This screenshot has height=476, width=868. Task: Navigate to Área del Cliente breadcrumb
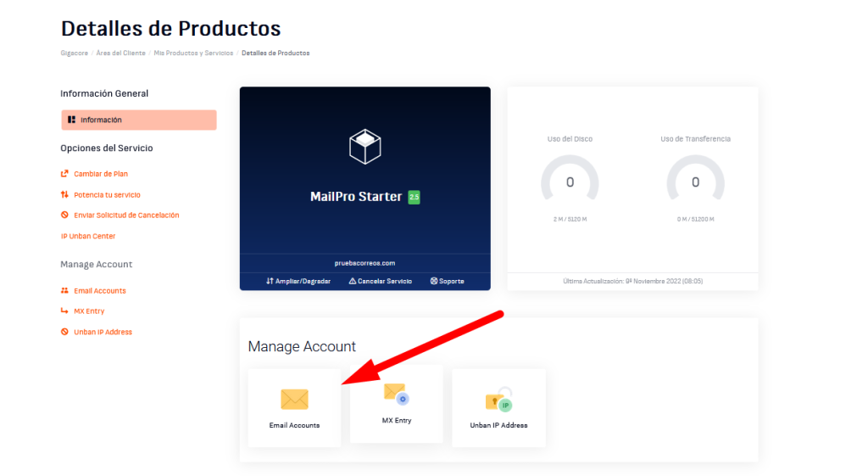point(120,53)
